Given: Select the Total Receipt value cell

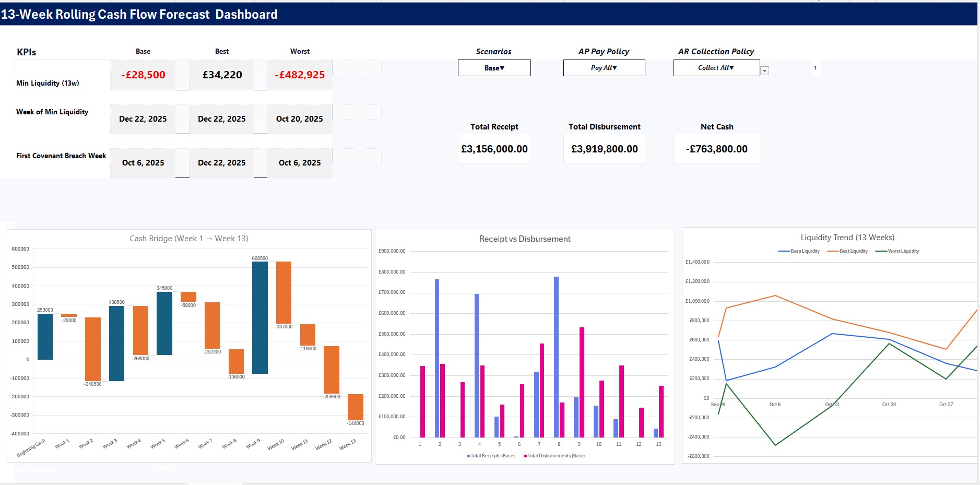Looking at the screenshot, I should click(494, 149).
